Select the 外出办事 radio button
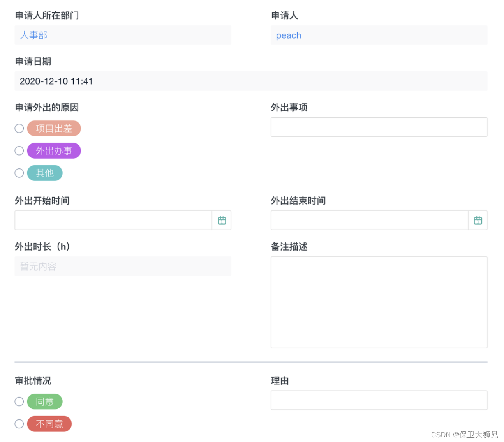This screenshot has height=442, width=504. tap(19, 151)
